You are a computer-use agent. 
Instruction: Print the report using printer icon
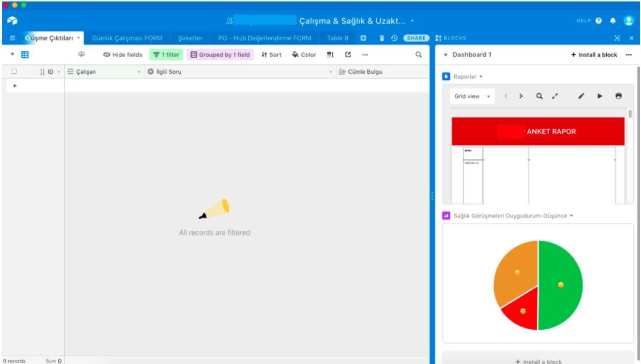coord(619,96)
